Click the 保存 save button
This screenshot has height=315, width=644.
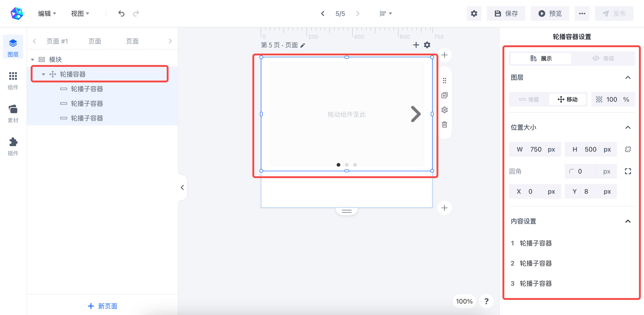506,14
